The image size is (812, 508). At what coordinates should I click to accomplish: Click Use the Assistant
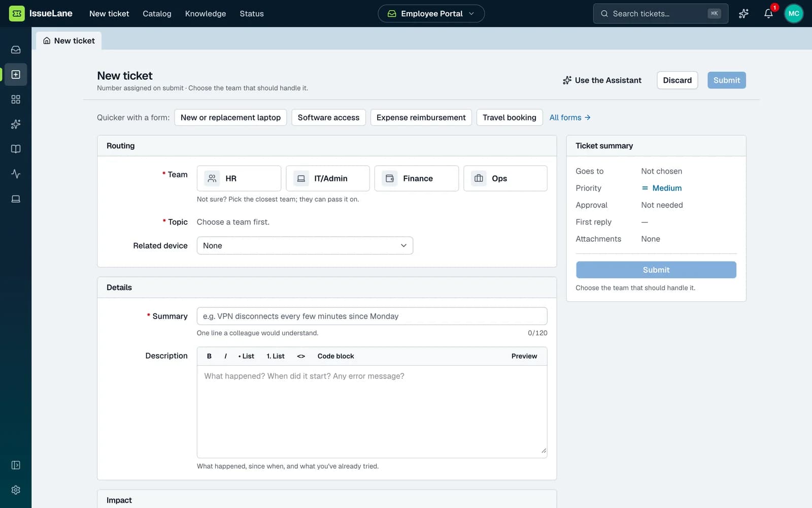coord(602,80)
